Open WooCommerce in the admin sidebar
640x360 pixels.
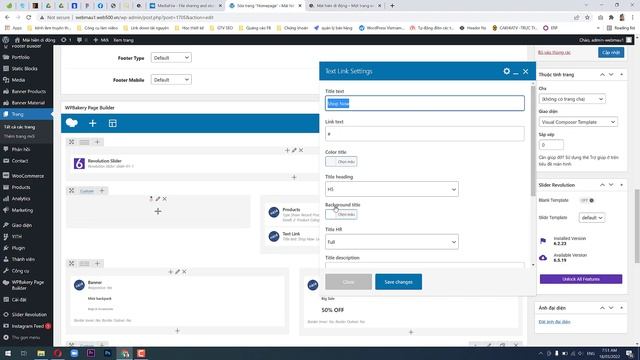(x=27, y=176)
